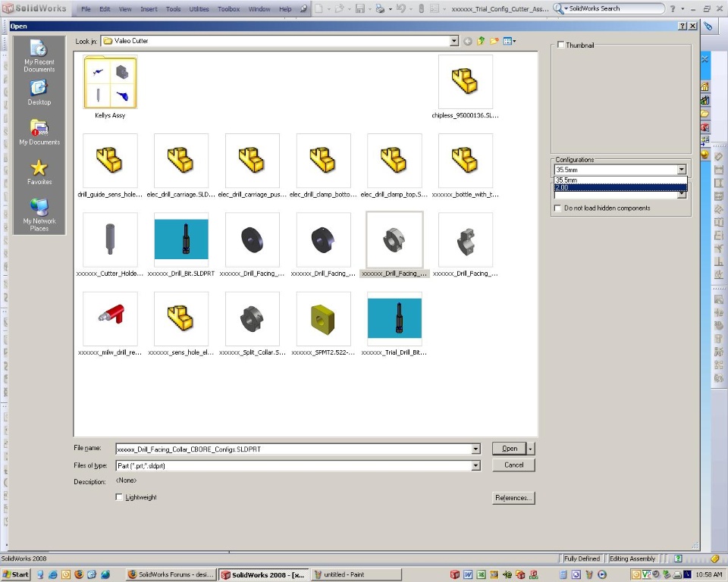Image resolution: width=728 pixels, height=582 pixels.
Task: Select the elec_drill_carriage.SLD file
Action: point(181,166)
